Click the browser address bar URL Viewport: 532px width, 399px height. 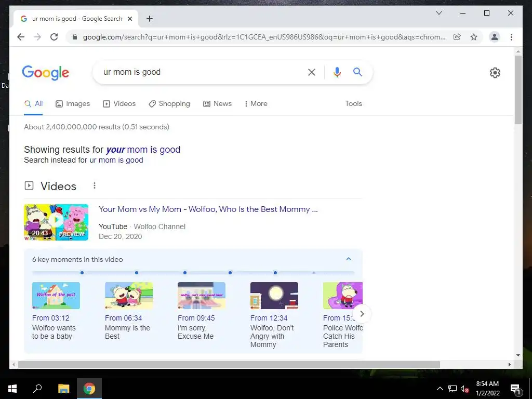[x=264, y=37]
